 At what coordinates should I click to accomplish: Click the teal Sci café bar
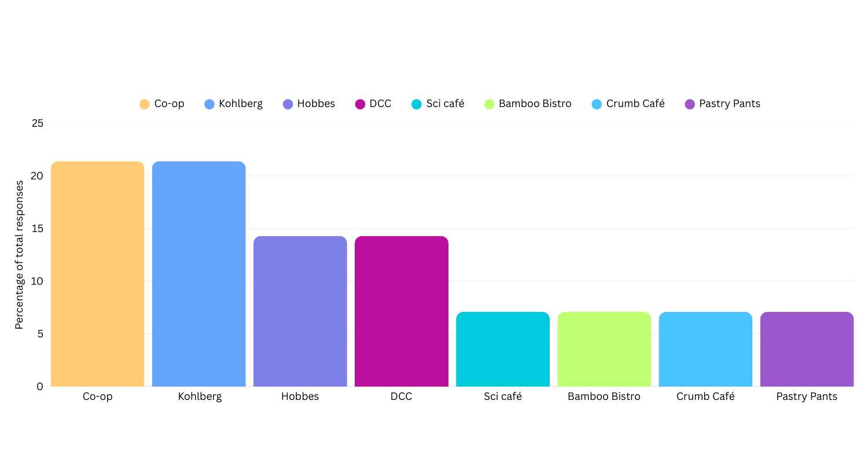(x=503, y=349)
